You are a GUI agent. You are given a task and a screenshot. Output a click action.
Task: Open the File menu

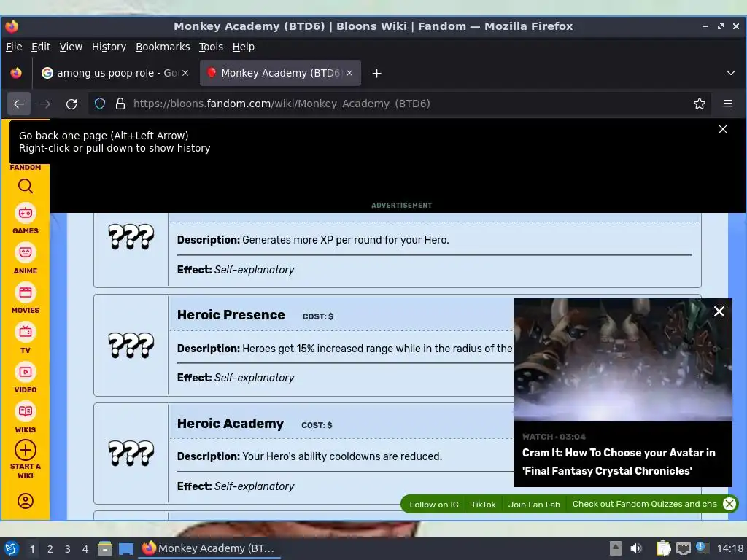click(14, 47)
